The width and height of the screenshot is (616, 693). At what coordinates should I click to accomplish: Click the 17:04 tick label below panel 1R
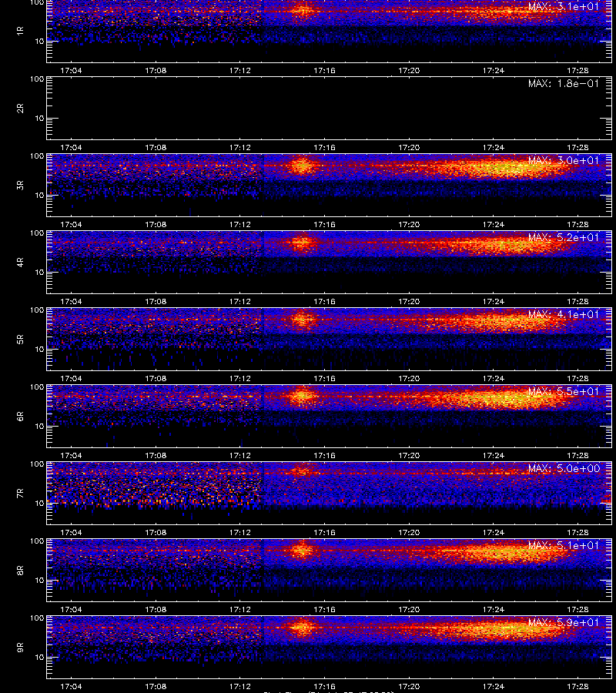[71, 70]
